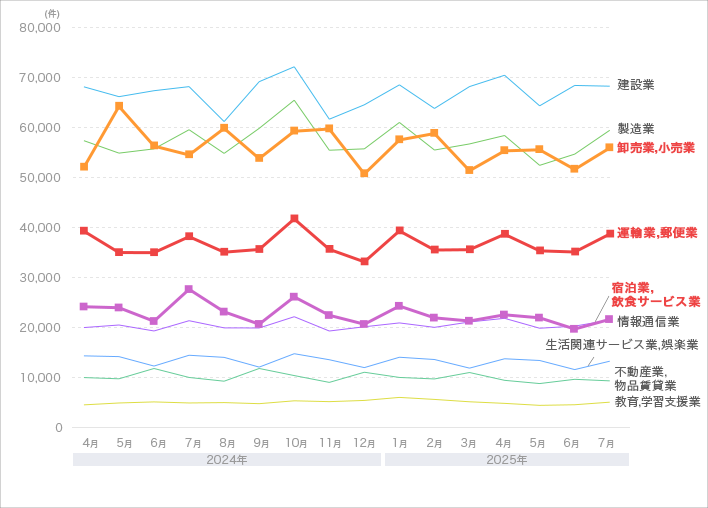Select the 運輸業,郵便業 legend label
The image size is (708, 508).
click(657, 233)
